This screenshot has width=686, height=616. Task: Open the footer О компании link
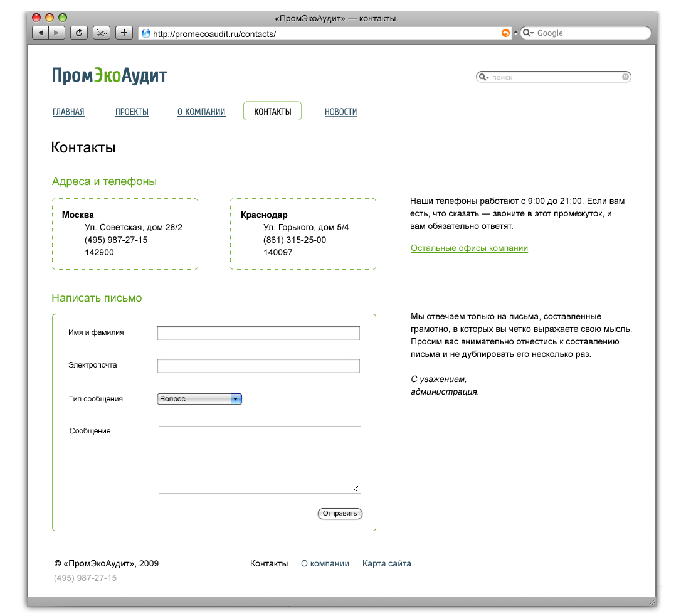[325, 564]
